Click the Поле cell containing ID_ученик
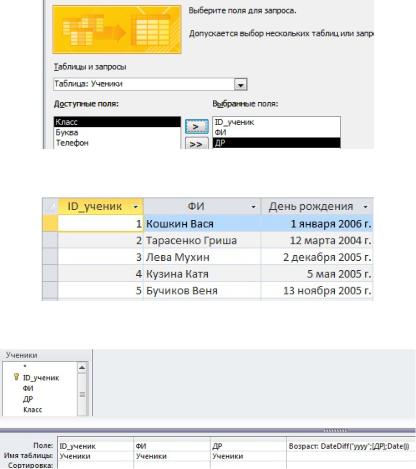The width and height of the screenshot is (416, 469). [96, 446]
